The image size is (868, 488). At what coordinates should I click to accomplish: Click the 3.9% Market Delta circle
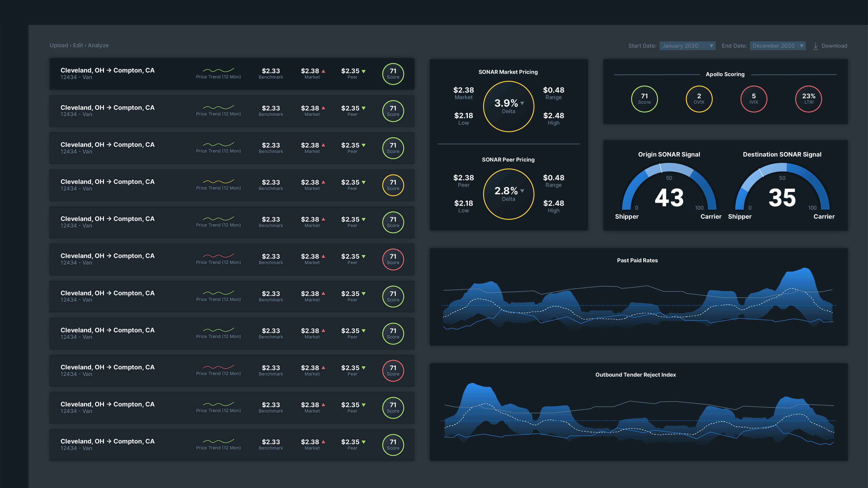tap(508, 106)
